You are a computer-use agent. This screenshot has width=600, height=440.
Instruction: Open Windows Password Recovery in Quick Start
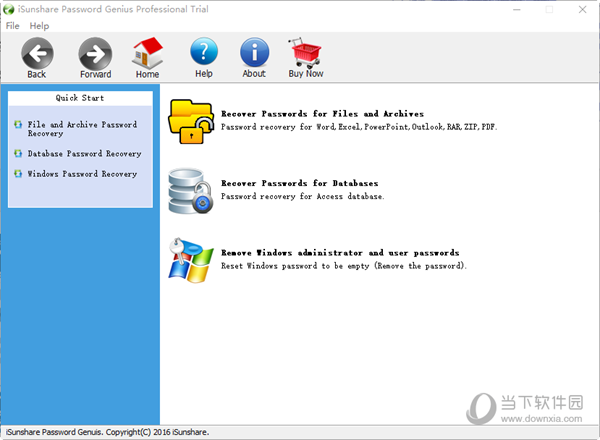[82, 174]
